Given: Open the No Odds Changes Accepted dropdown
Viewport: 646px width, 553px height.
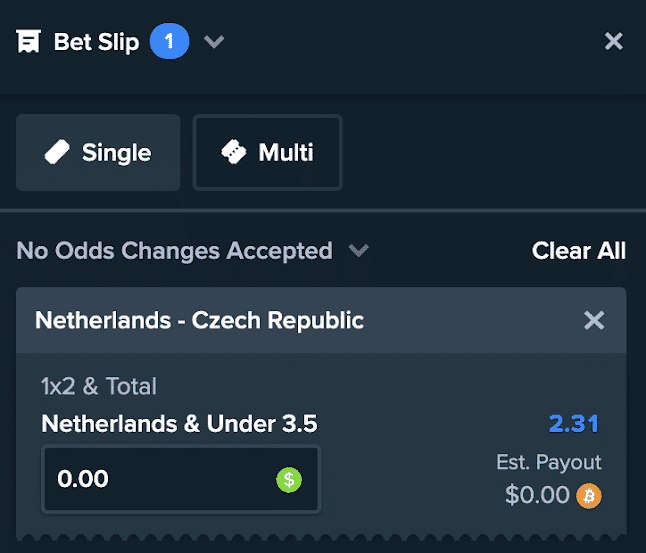Looking at the screenshot, I should [x=192, y=251].
